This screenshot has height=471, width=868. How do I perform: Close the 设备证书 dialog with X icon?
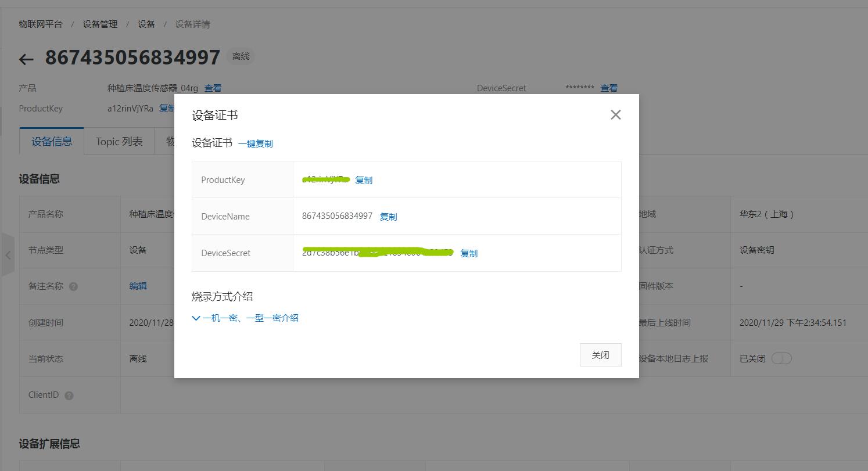pyautogui.click(x=616, y=115)
